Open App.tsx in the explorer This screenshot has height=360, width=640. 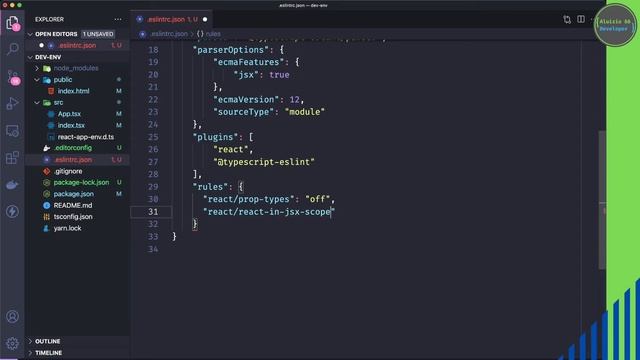(x=69, y=114)
